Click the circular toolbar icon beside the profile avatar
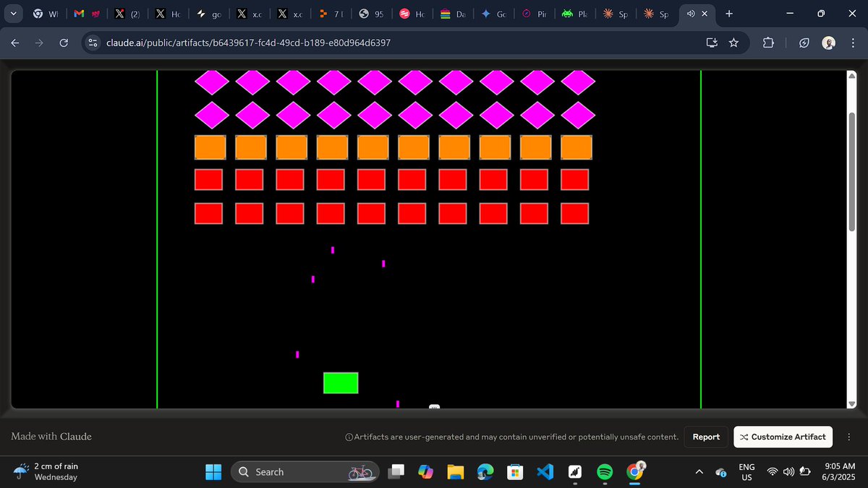Image resolution: width=868 pixels, height=488 pixels. [804, 43]
